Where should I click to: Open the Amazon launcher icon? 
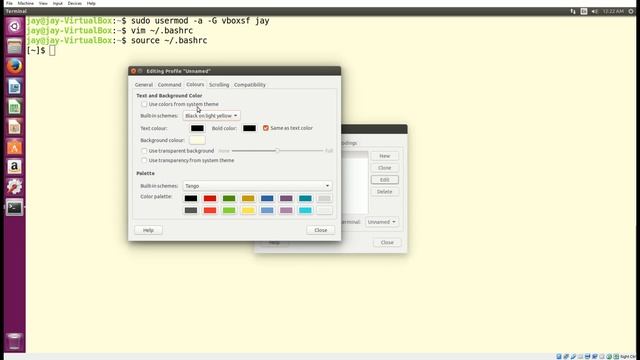tap(14, 167)
